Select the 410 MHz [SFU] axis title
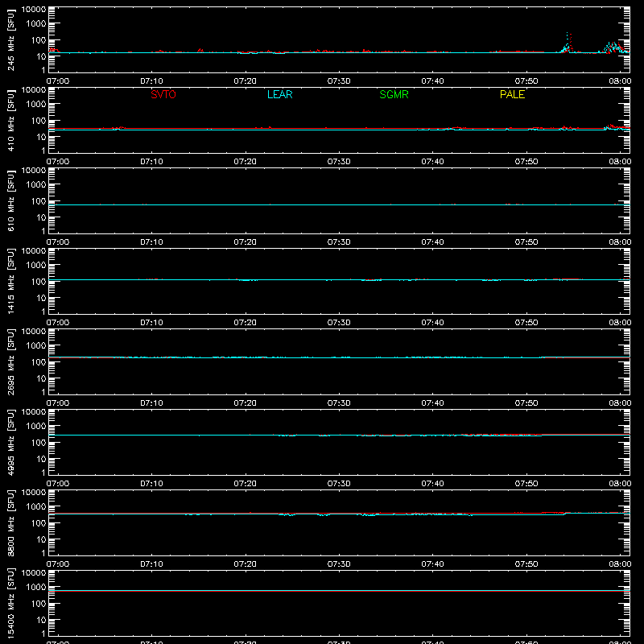 [10, 121]
